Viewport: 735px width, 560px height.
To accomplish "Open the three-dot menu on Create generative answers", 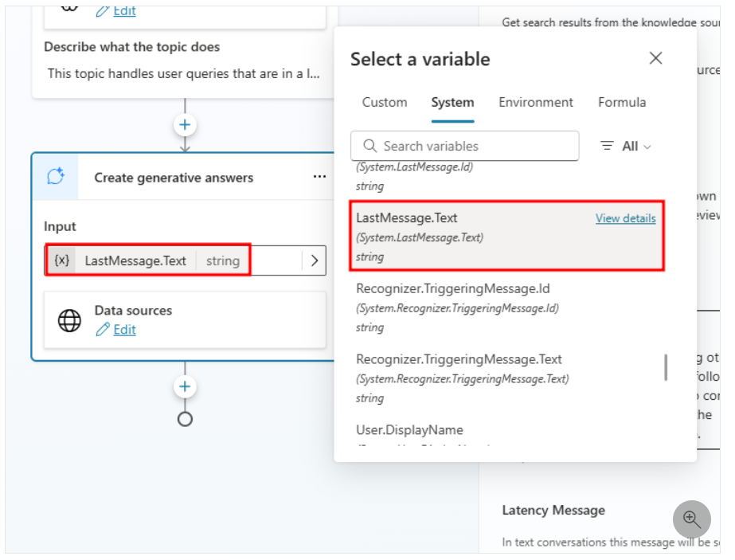I will [319, 177].
